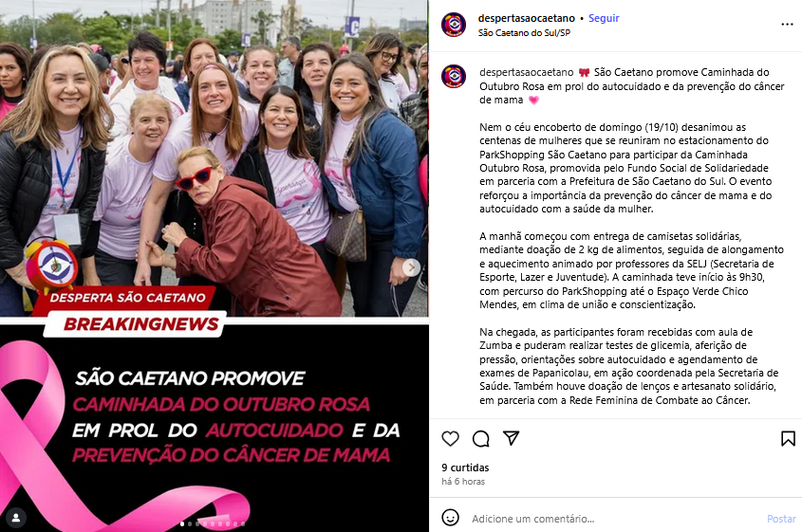Open the three-dot more options menu
Image resolution: width=802 pixels, height=532 pixels.
coord(787,25)
